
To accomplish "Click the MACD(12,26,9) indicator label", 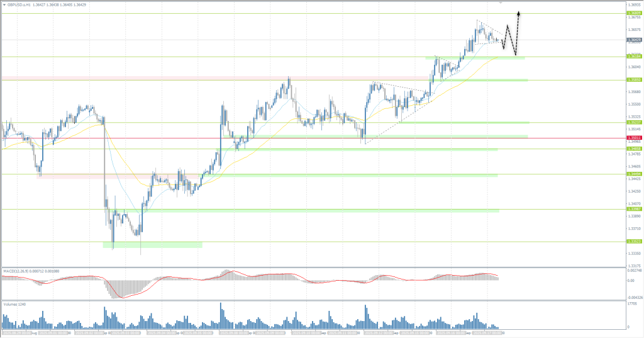I will pyautogui.click(x=19, y=271).
